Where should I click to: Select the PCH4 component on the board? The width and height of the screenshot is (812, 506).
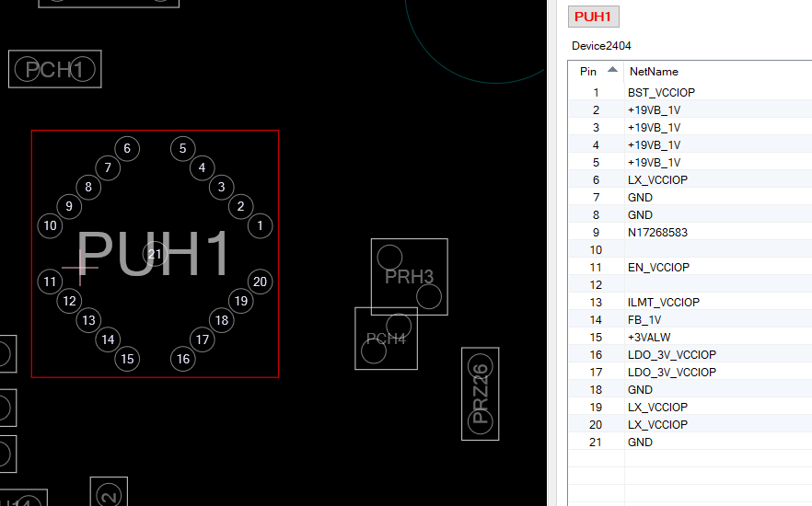click(386, 339)
